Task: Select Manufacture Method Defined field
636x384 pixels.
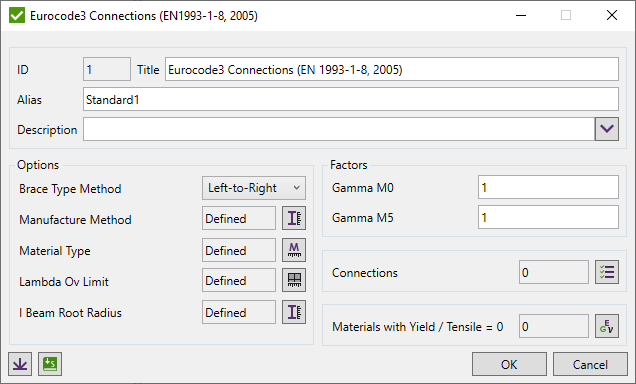Action: 239,219
